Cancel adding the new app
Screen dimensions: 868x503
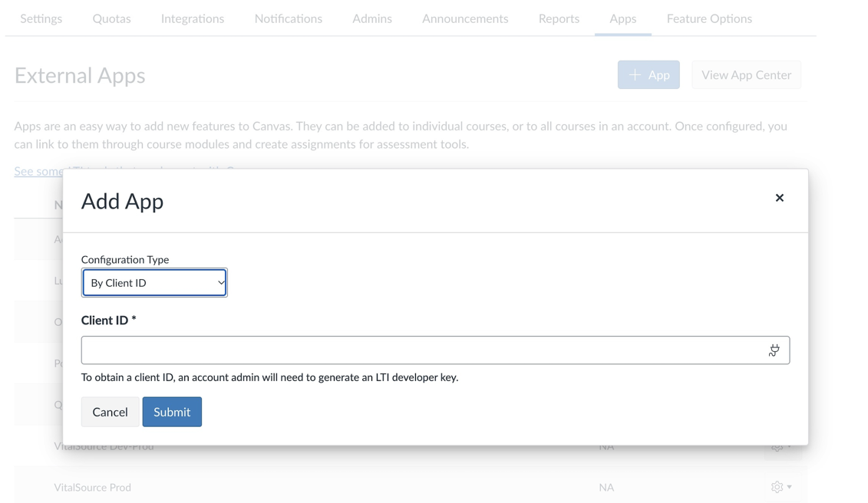(110, 412)
